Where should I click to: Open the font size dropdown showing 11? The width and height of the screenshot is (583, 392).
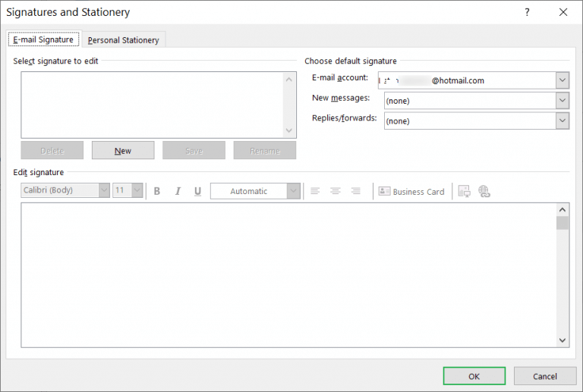coord(137,190)
